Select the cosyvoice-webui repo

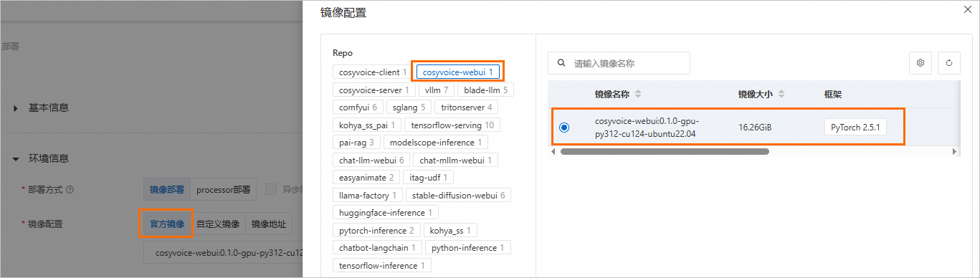click(457, 72)
